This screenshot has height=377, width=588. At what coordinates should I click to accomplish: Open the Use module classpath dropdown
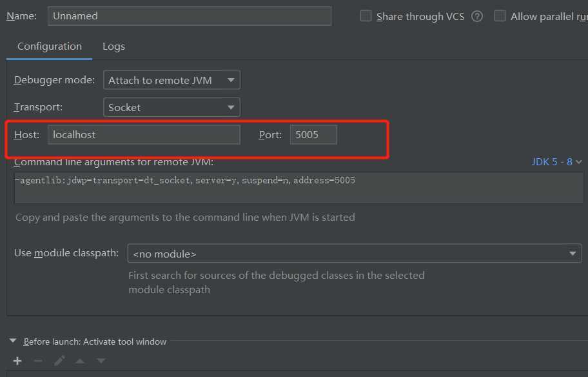point(355,254)
